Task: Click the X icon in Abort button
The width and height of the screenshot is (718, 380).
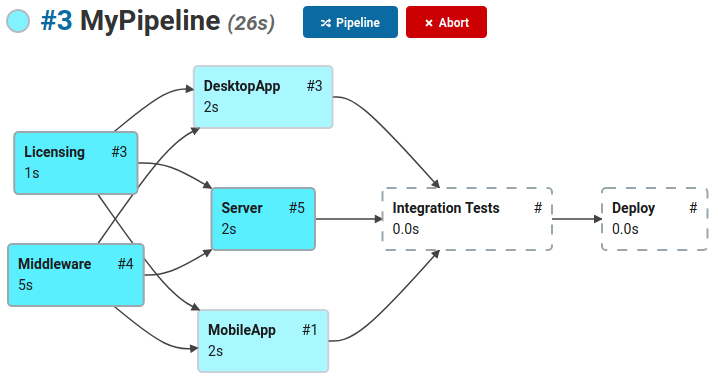Action: (x=429, y=23)
